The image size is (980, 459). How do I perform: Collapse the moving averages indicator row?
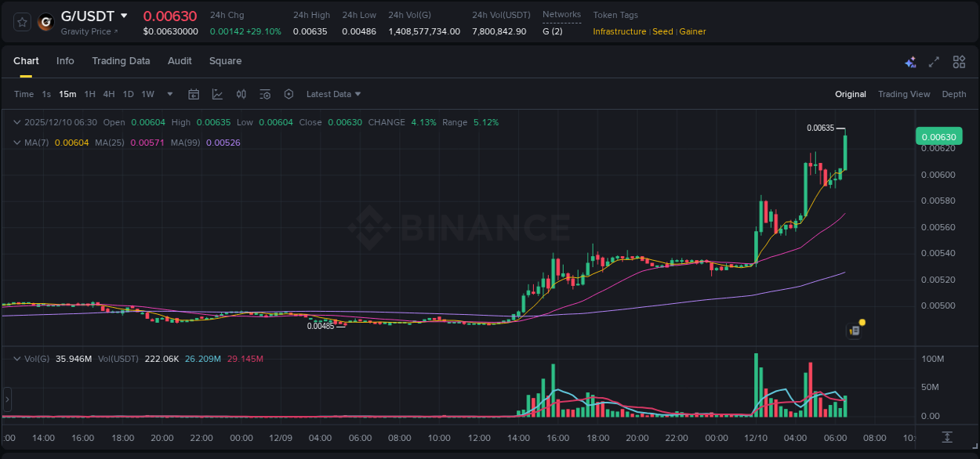(x=17, y=143)
